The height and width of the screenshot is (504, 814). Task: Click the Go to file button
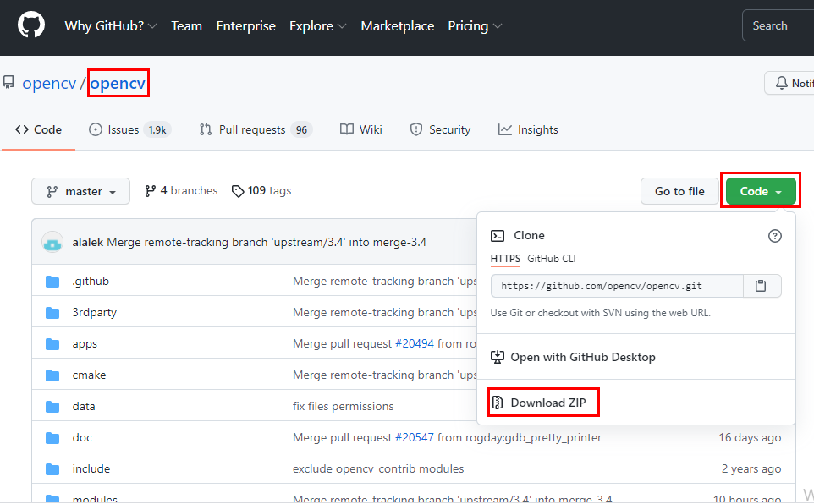[679, 191]
